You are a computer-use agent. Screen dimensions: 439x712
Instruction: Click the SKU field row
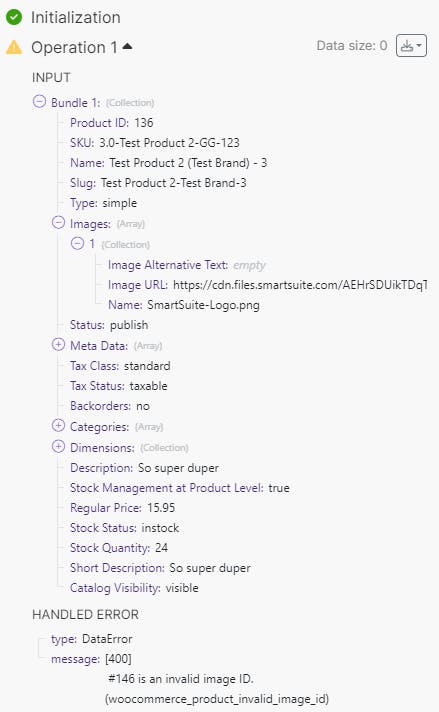[155, 143]
